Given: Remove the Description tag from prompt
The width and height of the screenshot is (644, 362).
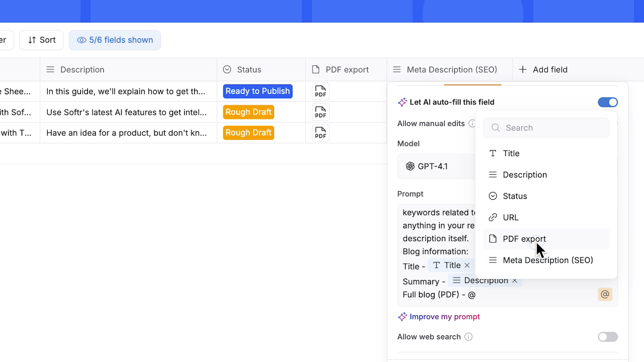Looking at the screenshot, I should click(x=515, y=281).
